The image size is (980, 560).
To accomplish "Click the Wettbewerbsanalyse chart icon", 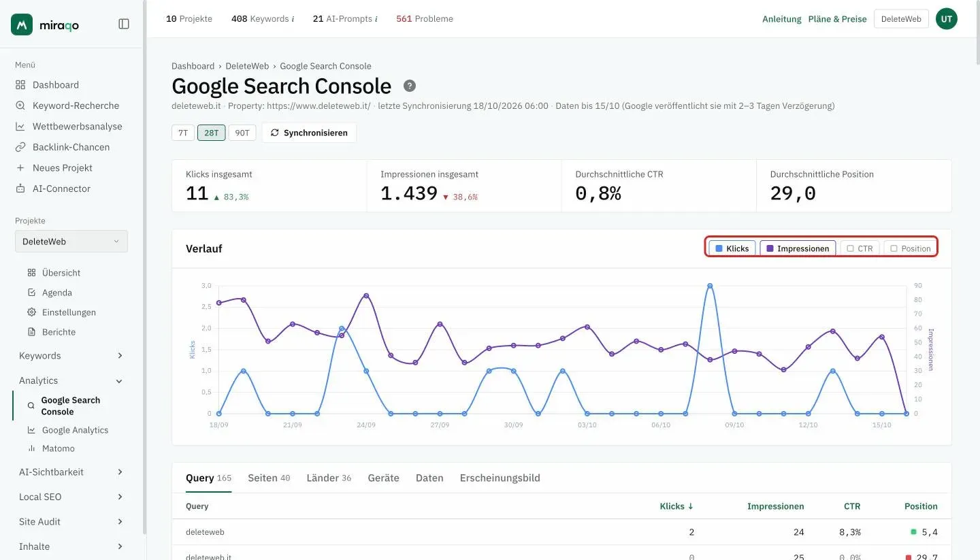I will 20,127.
